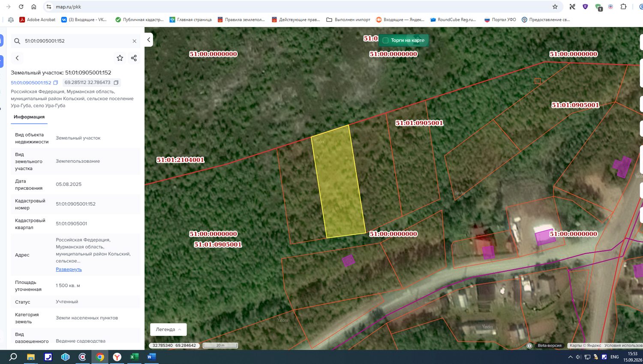Share the land plot card
643x364 pixels.
134,58
